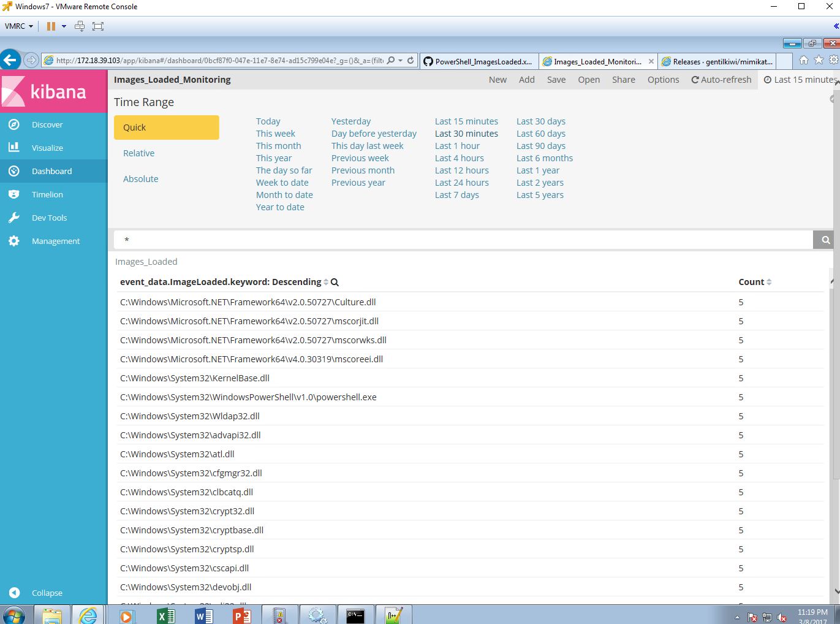Open the VMRC dropdown menu
Viewport: 840px width, 624px height.
[x=18, y=26]
